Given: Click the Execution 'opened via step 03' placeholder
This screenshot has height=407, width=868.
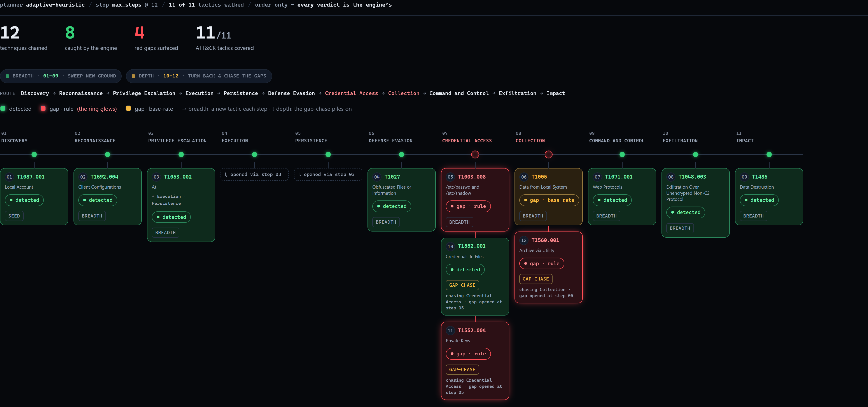Looking at the screenshot, I should coord(254,175).
